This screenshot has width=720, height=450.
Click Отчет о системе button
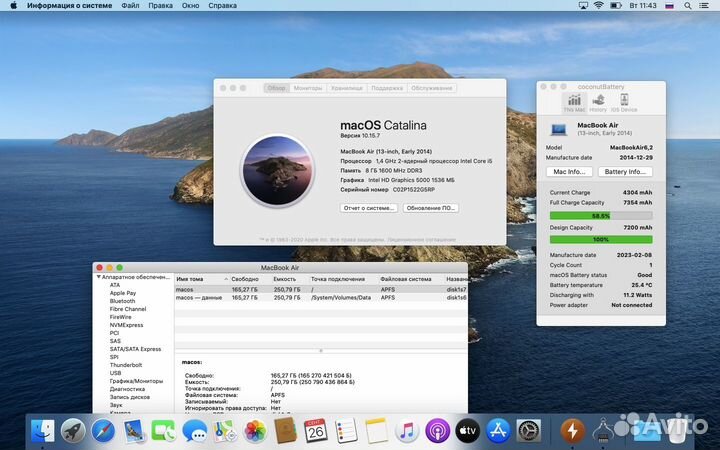pos(369,208)
